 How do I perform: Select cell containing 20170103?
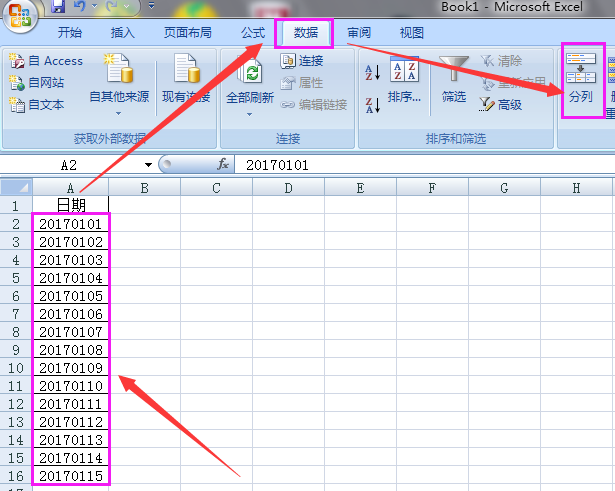point(71,260)
